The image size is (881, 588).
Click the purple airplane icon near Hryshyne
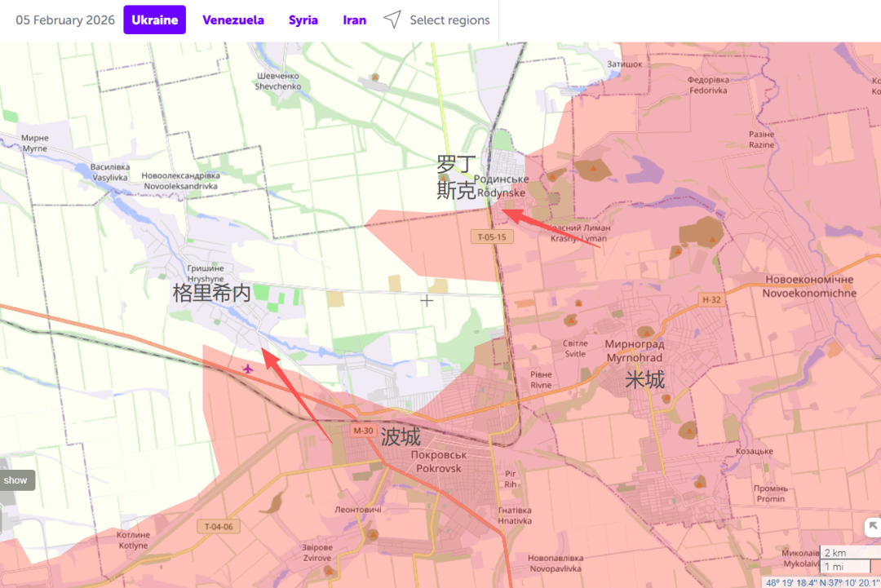tap(248, 369)
